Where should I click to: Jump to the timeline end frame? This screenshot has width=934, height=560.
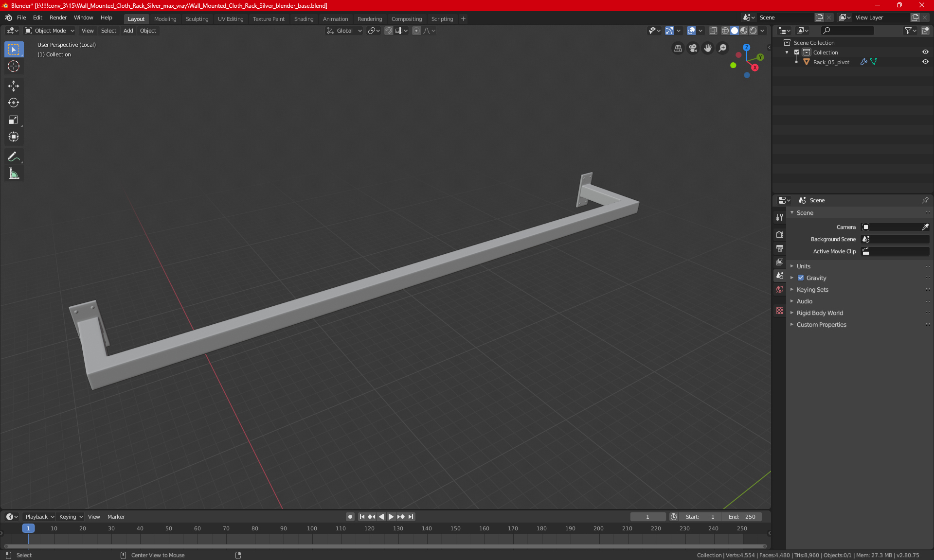point(411,517)
